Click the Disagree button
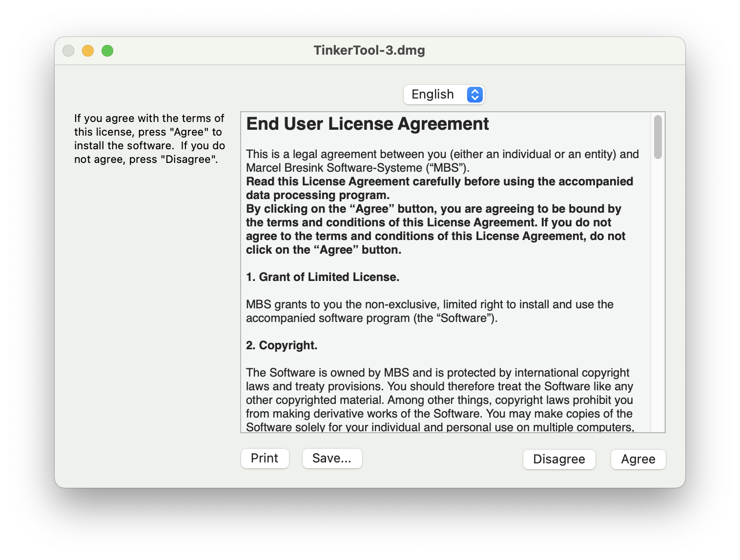Image resolution: width=740 pixels, height=560 pixels. click(x=559, y=459)
